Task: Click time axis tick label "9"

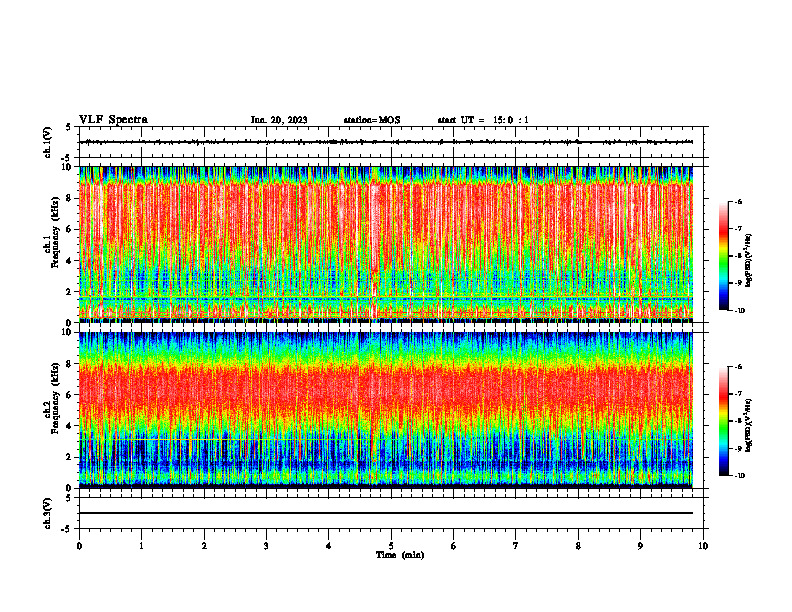Action: point(640,546)
